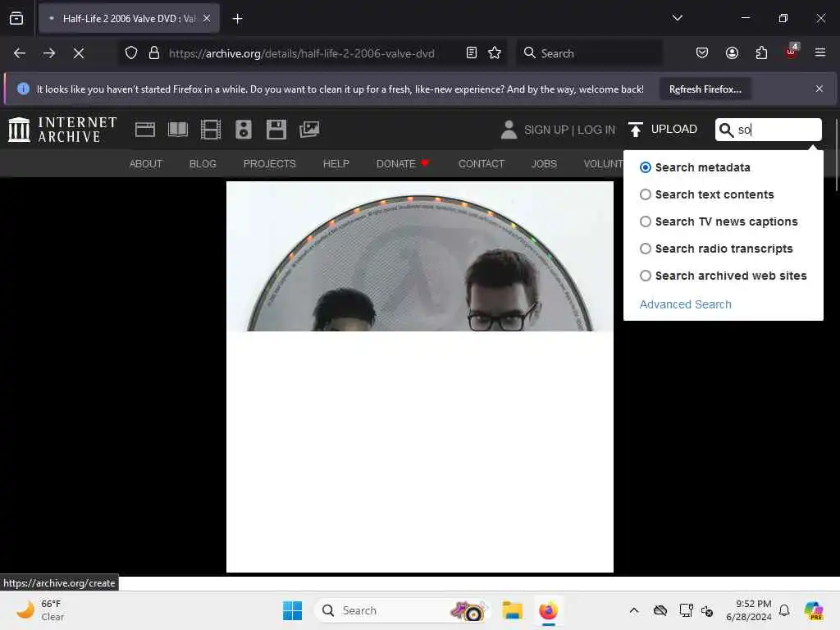Open the Windows Start button
This screenshot has height=630, width=840.
tap(293, 610)
